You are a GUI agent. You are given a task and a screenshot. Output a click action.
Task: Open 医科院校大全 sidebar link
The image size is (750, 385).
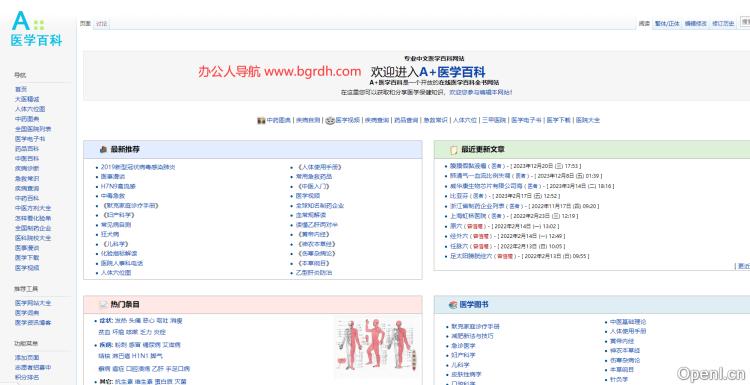coord(33,238)
